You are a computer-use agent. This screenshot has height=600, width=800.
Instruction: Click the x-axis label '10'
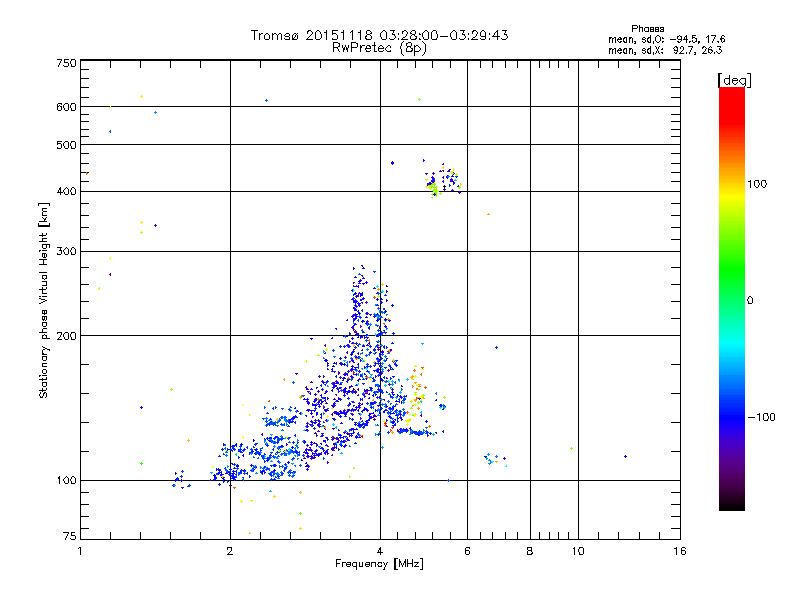578,551
